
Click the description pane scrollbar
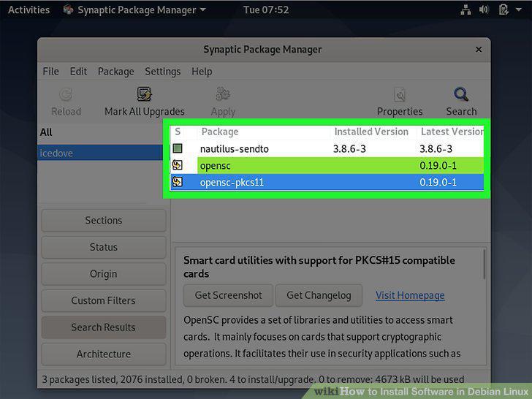click(x=484, y=265)
